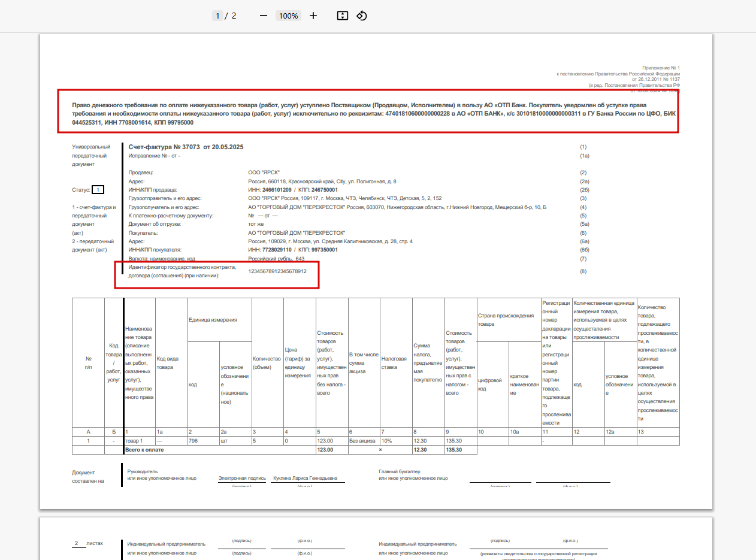Click the line "Исправление № - от -"
756x560 pixels.
(154, 156)
